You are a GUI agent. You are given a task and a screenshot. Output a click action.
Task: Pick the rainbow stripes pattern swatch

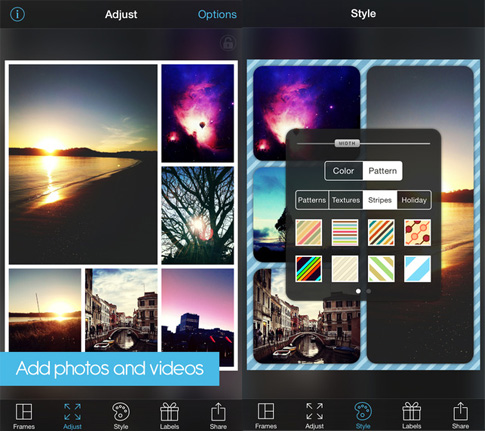[309, 269]
